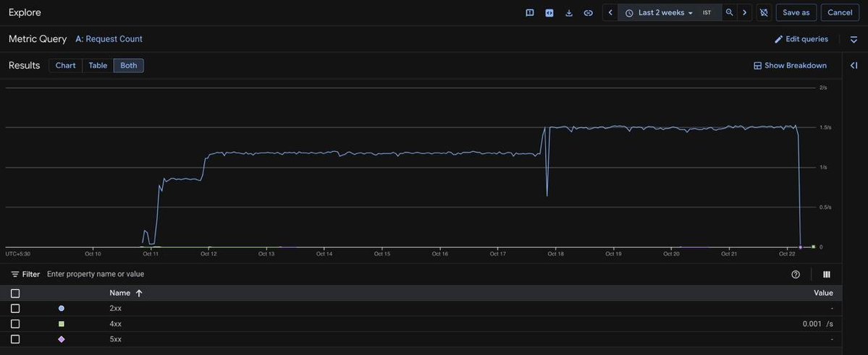Click Edit queries with pencil icon
This screenshot has width=868, height=355.
pos(801,39)
